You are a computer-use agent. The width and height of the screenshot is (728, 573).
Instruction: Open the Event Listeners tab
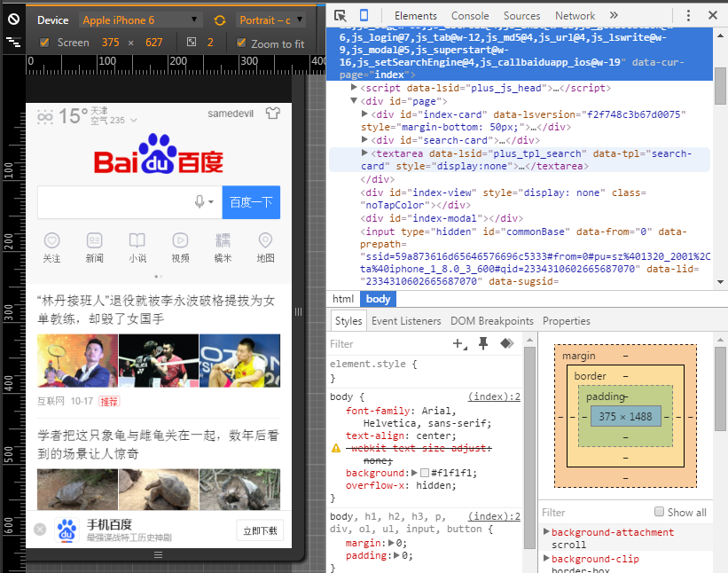406,321
